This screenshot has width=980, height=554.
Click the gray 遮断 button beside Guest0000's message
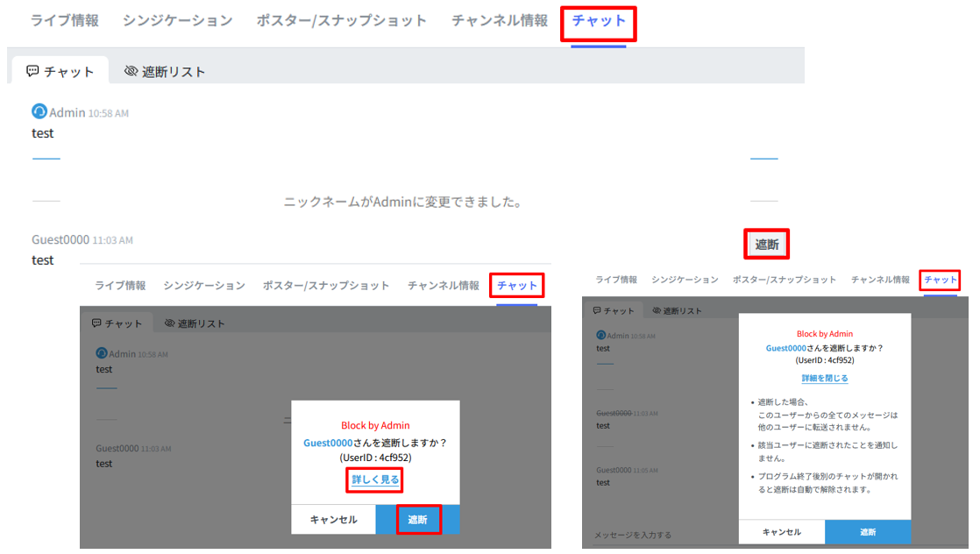click(766, 244)
